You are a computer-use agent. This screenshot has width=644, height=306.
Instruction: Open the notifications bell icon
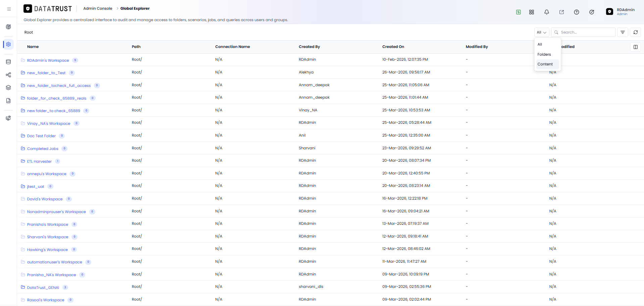pyautogui.click(x=546, y=12)
